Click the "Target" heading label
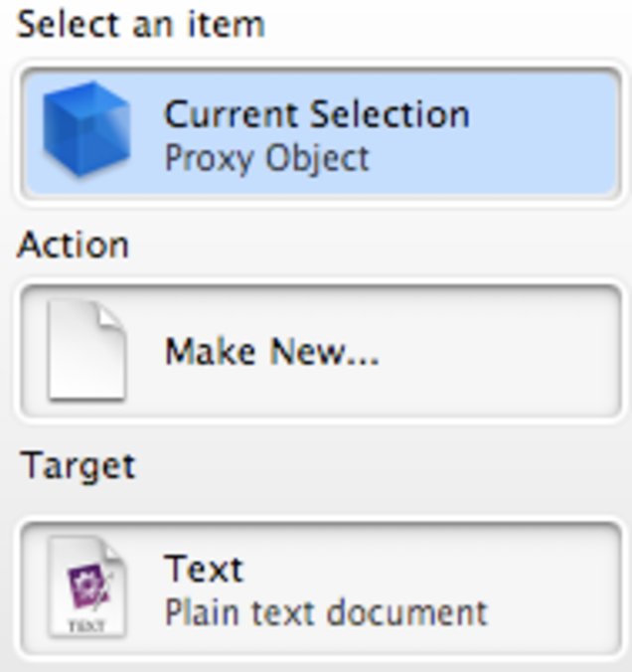632x672 pixels. [78, 465]
